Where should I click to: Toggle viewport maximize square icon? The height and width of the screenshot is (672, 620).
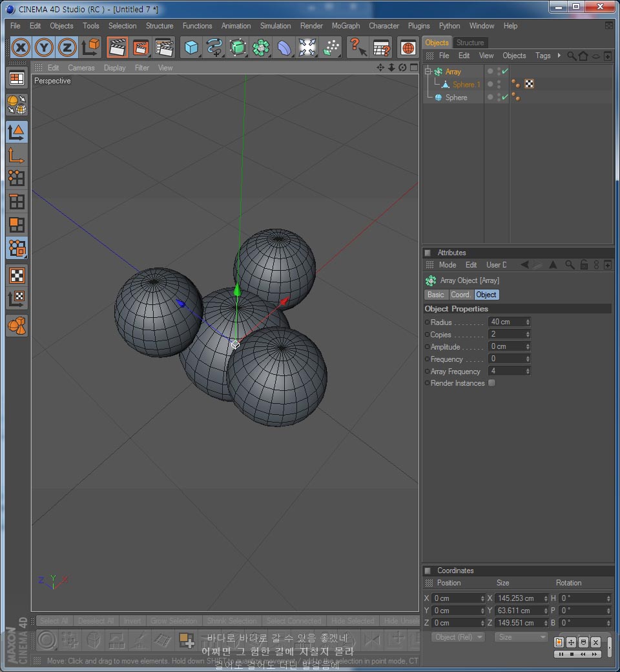[x=414, y=67]
